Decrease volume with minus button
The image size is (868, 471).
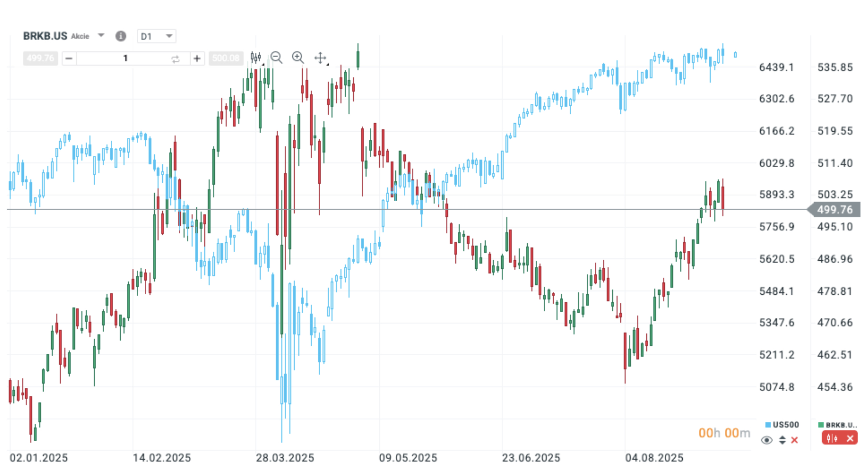pyautogui.click(x=69, y=58)
